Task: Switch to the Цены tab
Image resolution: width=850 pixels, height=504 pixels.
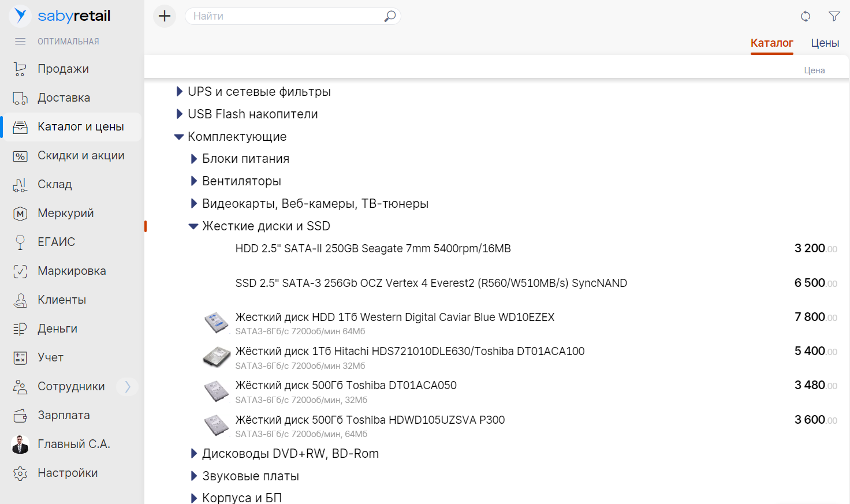Action: pyautogui.click(x=825, y=43)
